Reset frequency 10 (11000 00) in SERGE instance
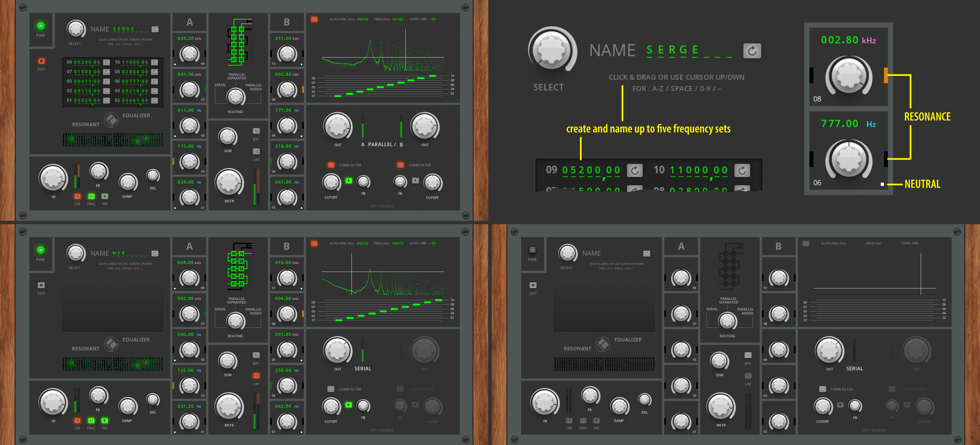The image size is (980, 445). click(x=154, y=62)
